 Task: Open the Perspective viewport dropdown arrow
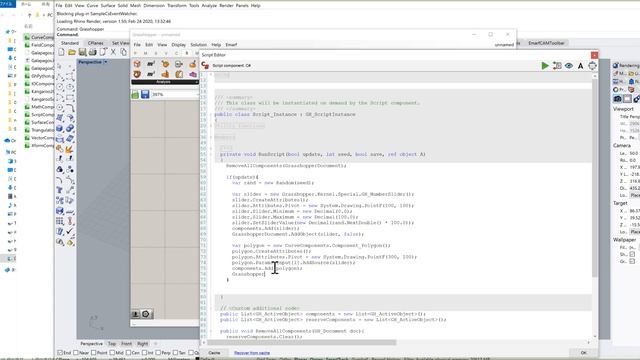tap(105, 62)
